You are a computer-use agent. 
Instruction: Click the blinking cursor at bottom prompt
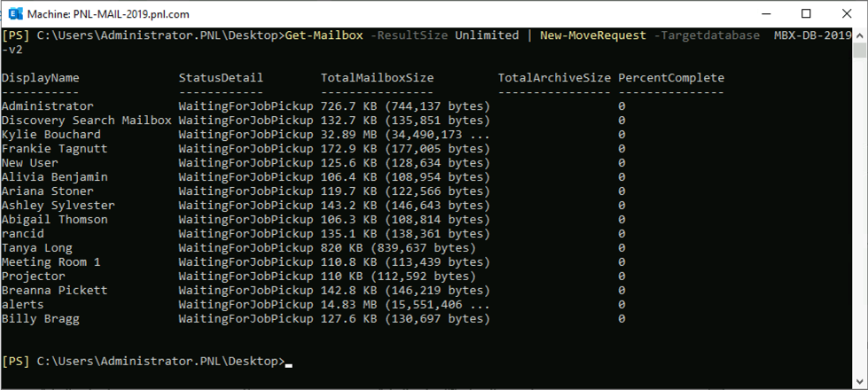click(x=289, y=363)
